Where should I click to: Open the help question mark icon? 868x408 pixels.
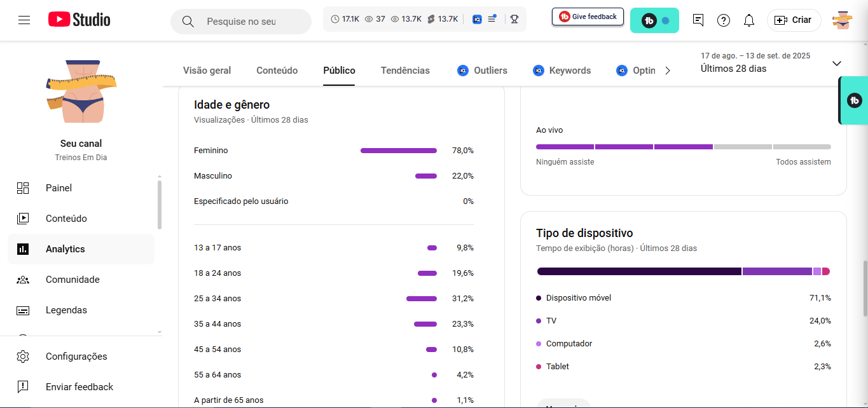coord(724,20)
